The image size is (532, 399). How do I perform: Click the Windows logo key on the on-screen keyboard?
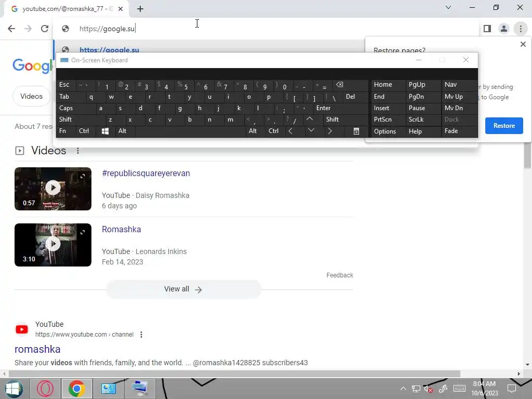click(105, 131)
